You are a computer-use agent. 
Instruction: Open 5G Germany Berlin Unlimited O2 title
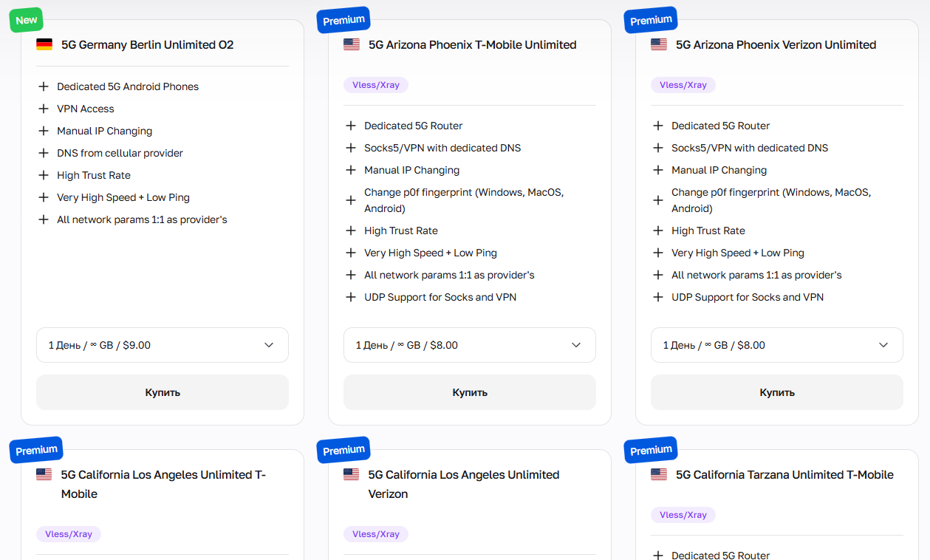point(147,44)
